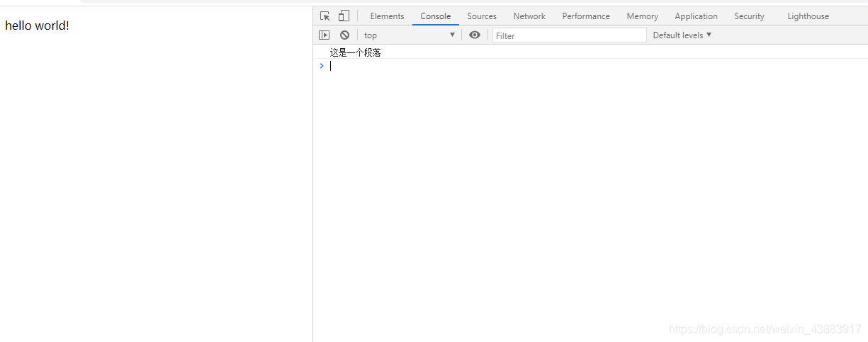Select the Security tab

click(x=749, y=16)
